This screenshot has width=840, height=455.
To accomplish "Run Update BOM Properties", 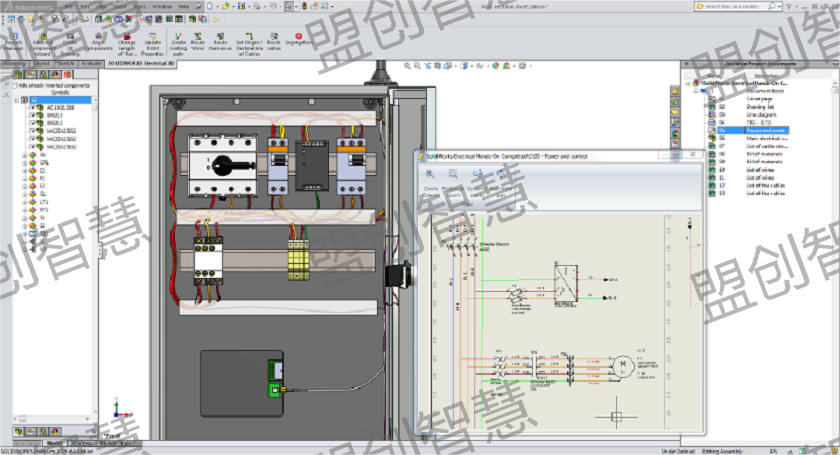I will click(153, 44).
